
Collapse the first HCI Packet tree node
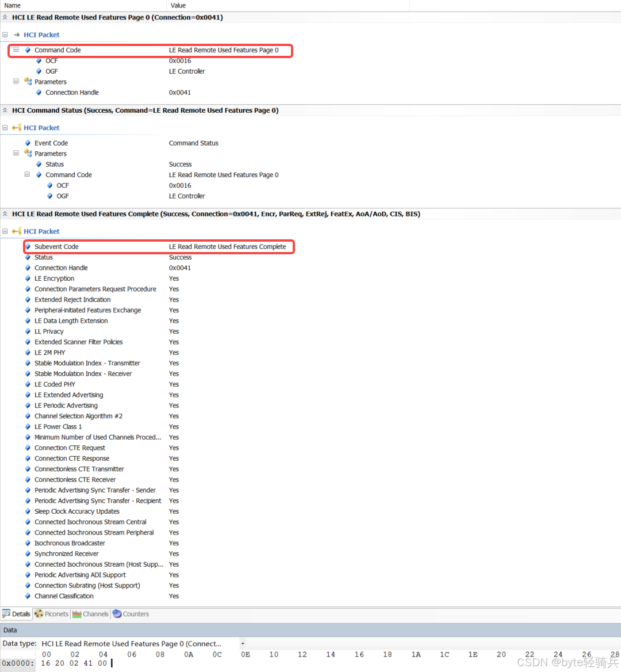(x=5, y=35)
